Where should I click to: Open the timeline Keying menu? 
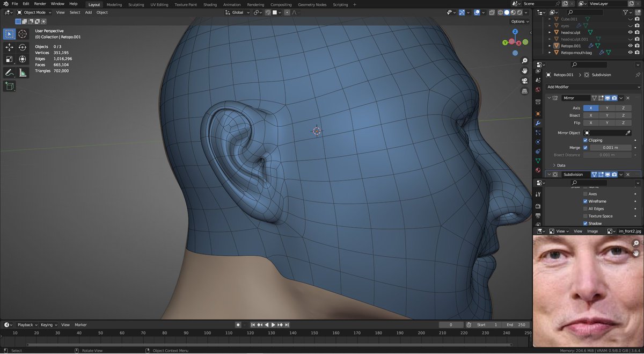pyautogui.click(x=48, y=325)
